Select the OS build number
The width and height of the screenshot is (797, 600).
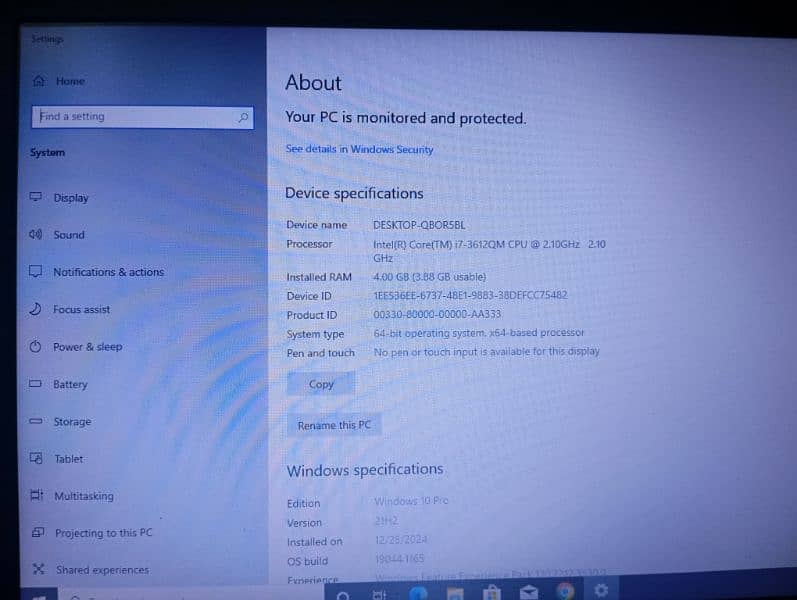pos(399,559)
